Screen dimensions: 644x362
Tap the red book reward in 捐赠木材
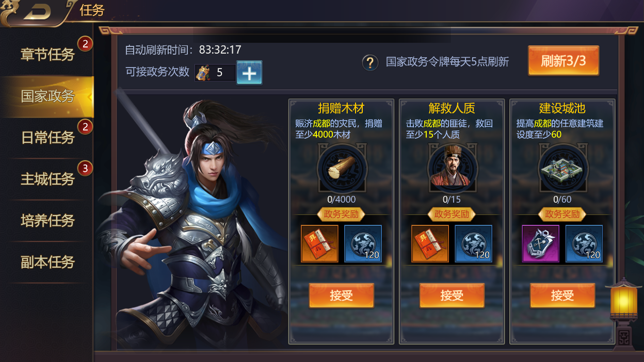coord(319,244)
